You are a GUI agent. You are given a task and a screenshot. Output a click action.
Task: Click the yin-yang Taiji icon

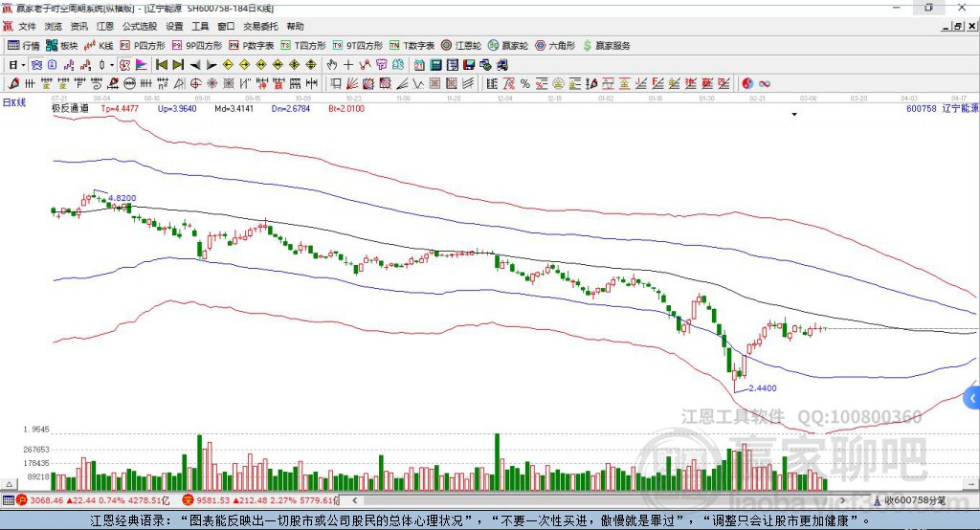(747, 83)
